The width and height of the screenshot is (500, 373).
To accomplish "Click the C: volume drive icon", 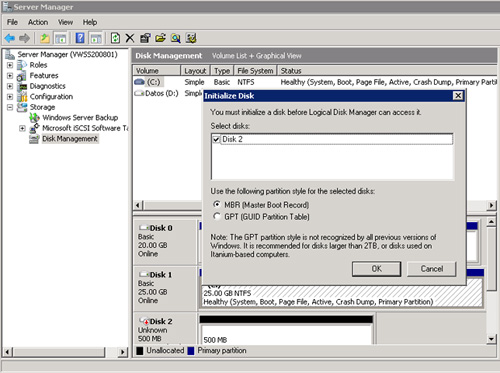I will pyautogui.click(x=139, y=82).
